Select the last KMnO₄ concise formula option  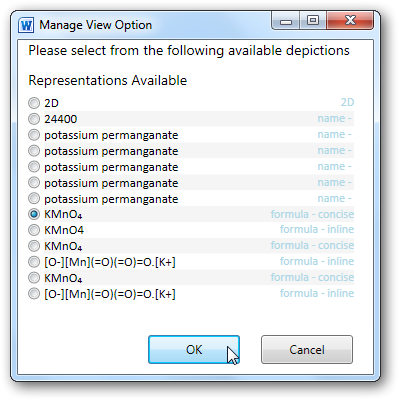[x=34, y=278]
